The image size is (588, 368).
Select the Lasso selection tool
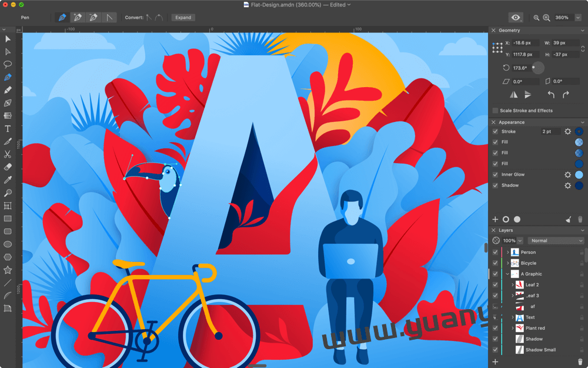[8, 64]
